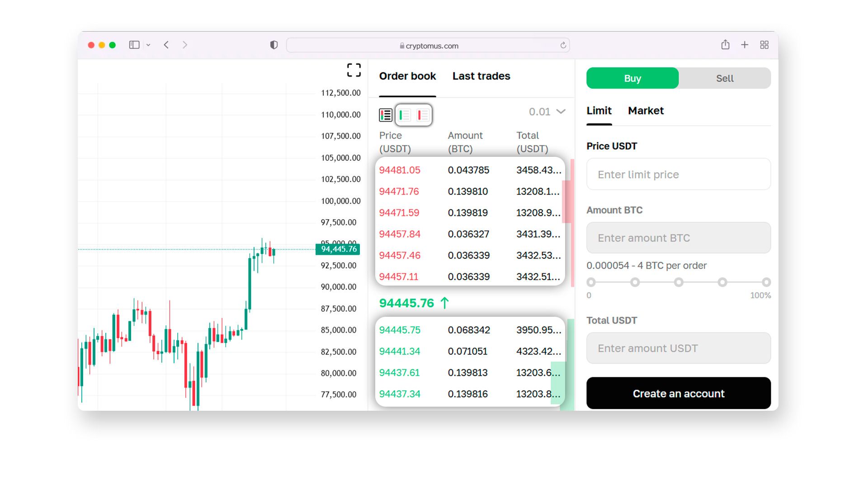Open sidebar options chevron dropdown
Viewport: 868px width, 488px height.
tap(148, 45)
